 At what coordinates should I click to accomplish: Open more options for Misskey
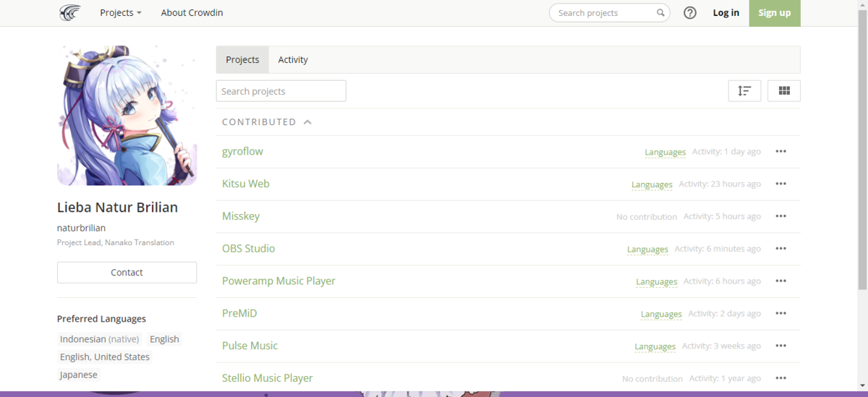(780, 216)
